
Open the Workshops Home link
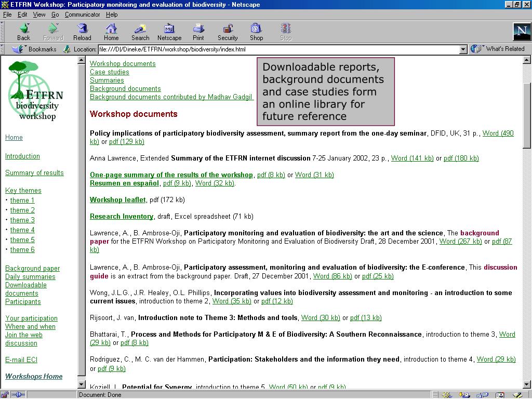[34, 376]
